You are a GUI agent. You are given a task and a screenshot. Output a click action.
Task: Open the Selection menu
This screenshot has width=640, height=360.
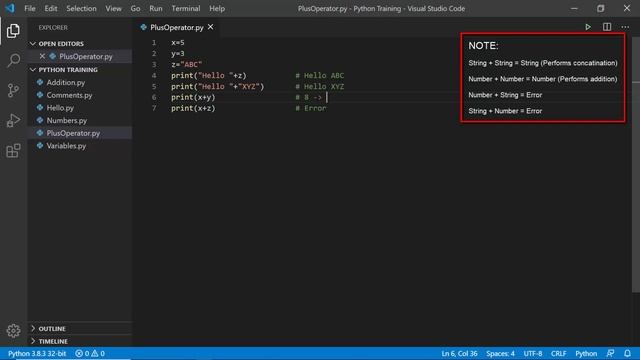point(81,8)
